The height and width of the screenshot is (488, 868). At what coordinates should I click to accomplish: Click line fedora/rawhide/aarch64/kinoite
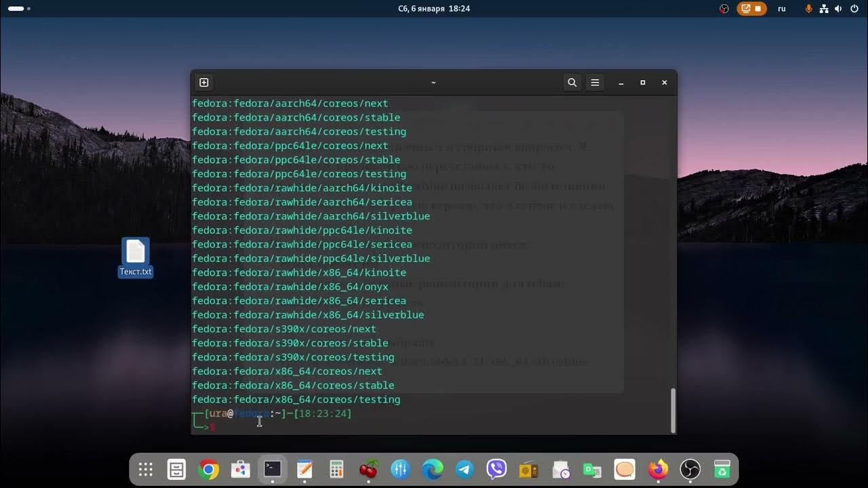tap(302, 188)
